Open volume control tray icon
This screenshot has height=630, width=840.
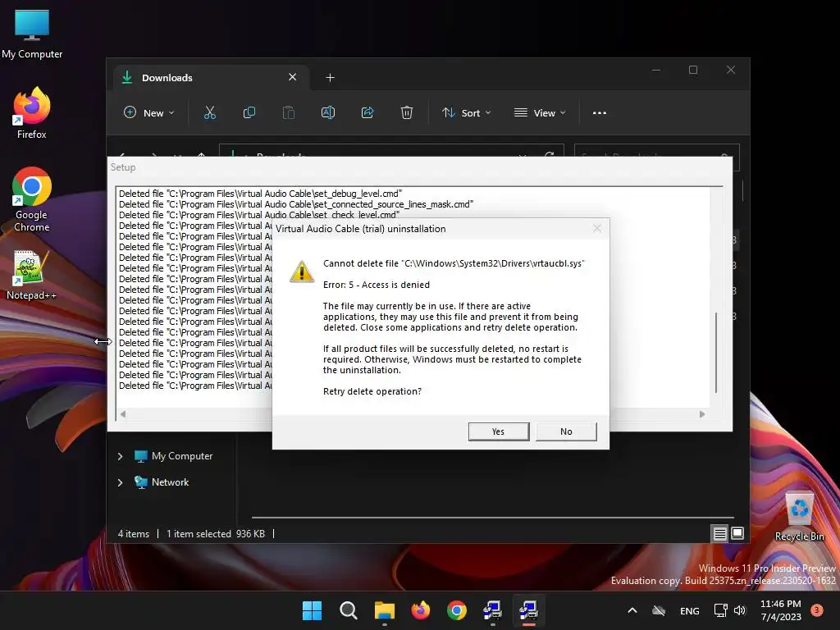point(740,610)
